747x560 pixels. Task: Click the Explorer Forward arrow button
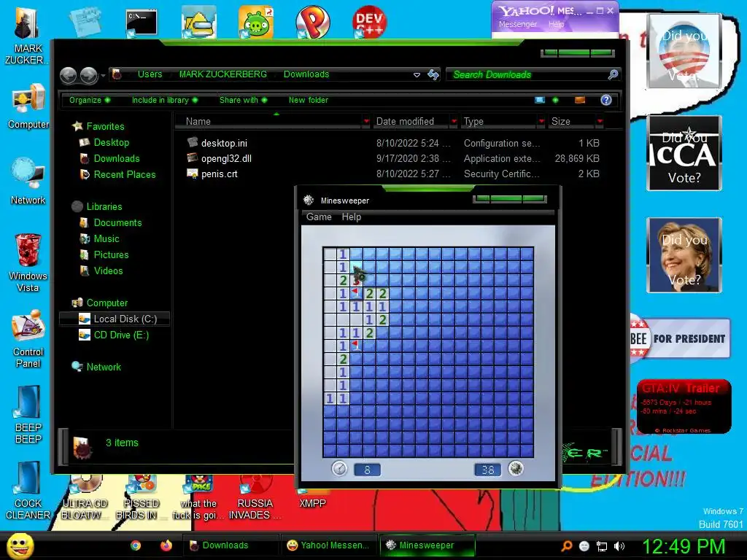(x=88, y=75)
